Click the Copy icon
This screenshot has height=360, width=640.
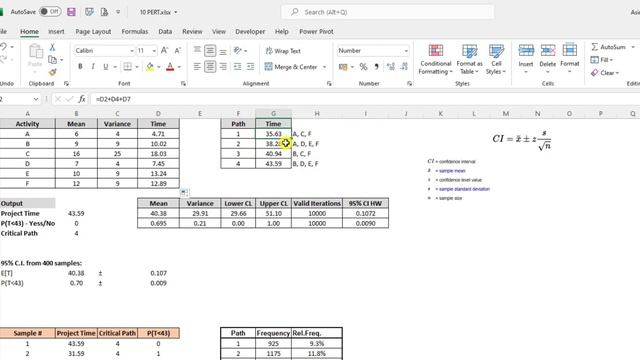coord(53,60)
